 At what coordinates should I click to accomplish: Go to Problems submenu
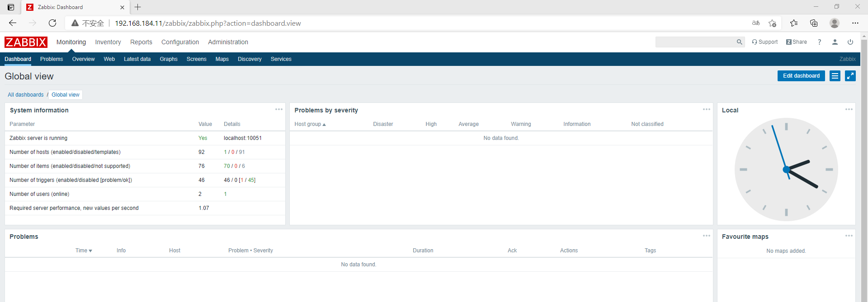click(52, 59)
